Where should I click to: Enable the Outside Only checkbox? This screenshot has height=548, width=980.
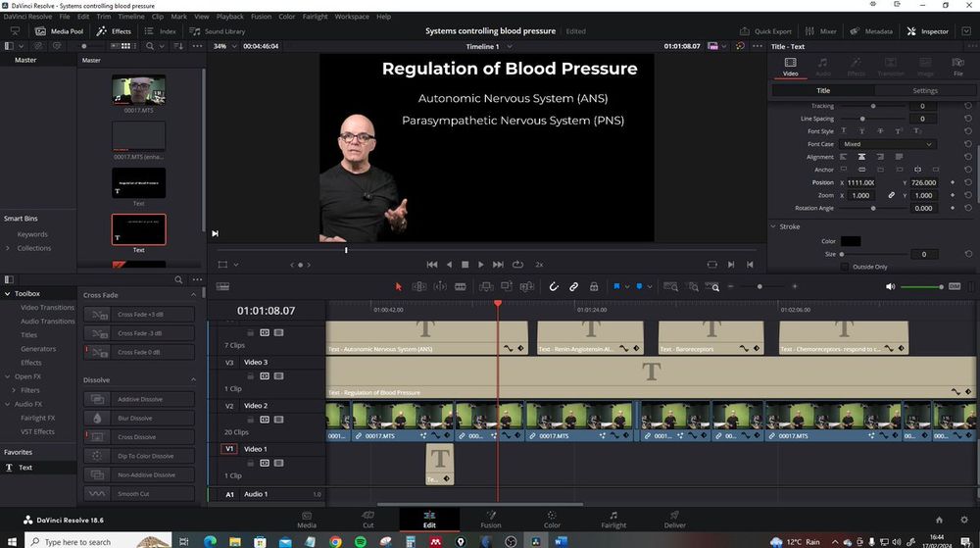(x=845, y=267)
